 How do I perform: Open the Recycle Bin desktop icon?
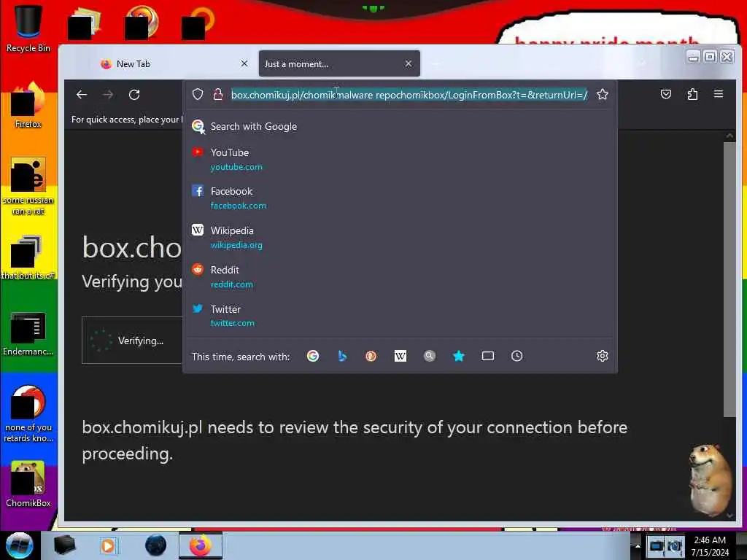click(28, 28)
